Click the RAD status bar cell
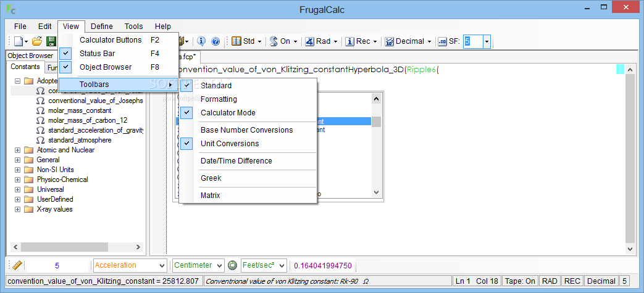The width and height of the screenshot is (644, 293). (x=549, y=281)
